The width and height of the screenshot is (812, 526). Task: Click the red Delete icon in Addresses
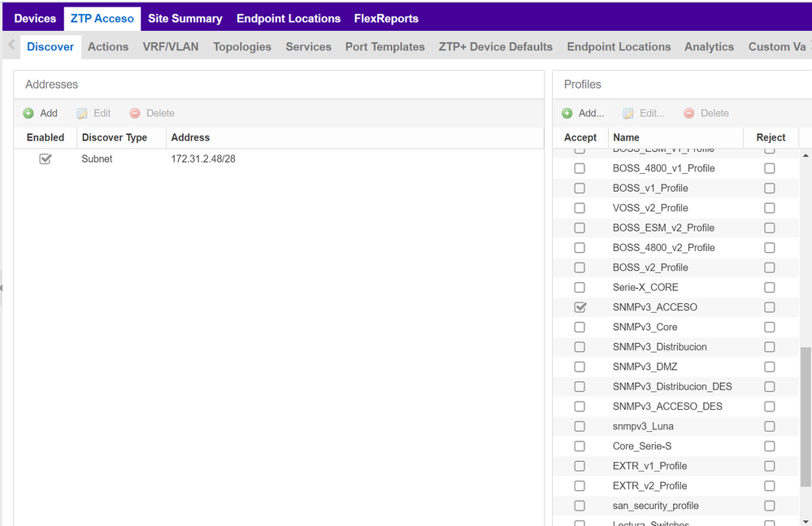(135, 114)
